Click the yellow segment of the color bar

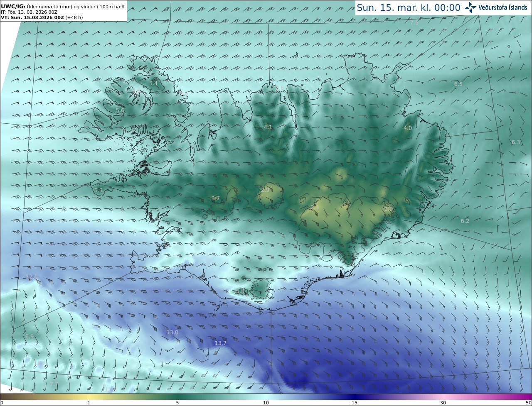89,396
